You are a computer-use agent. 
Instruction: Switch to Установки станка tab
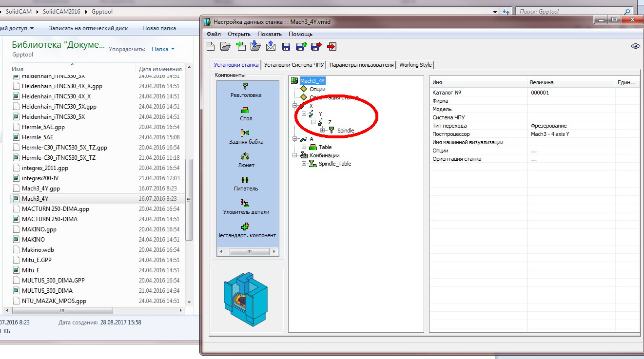point(236,65)
